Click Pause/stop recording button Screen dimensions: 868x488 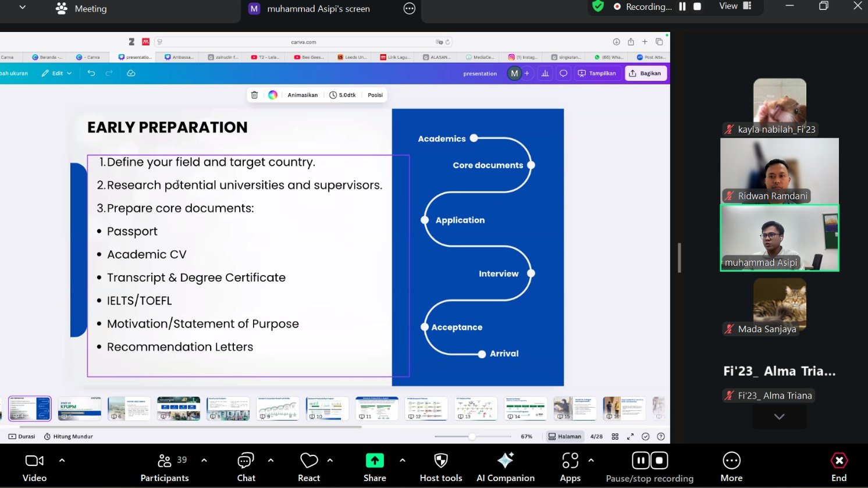coord(650,467)
